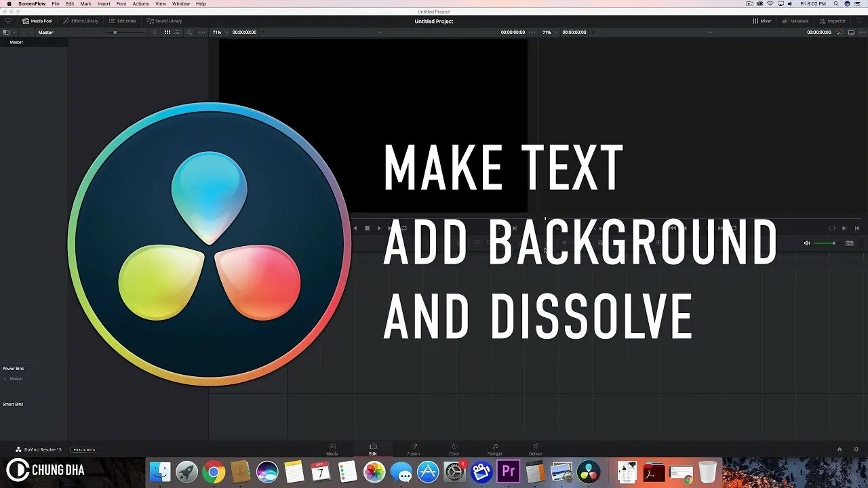Viewport: 868px width, 488px height.
Task: Click the source viewer stop button
Action: coord(367,228)
